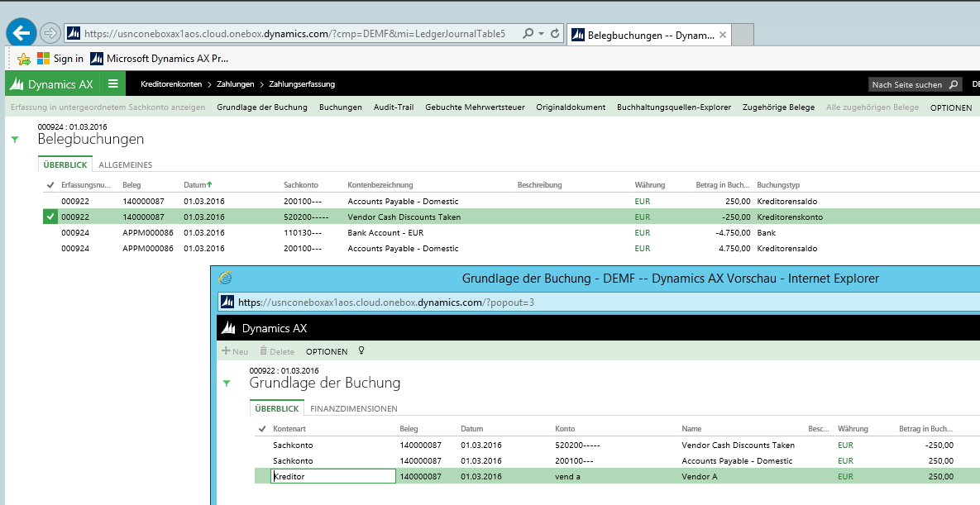Click the Datum column header sort arrow
980x505 pixels.
[209, 185]
